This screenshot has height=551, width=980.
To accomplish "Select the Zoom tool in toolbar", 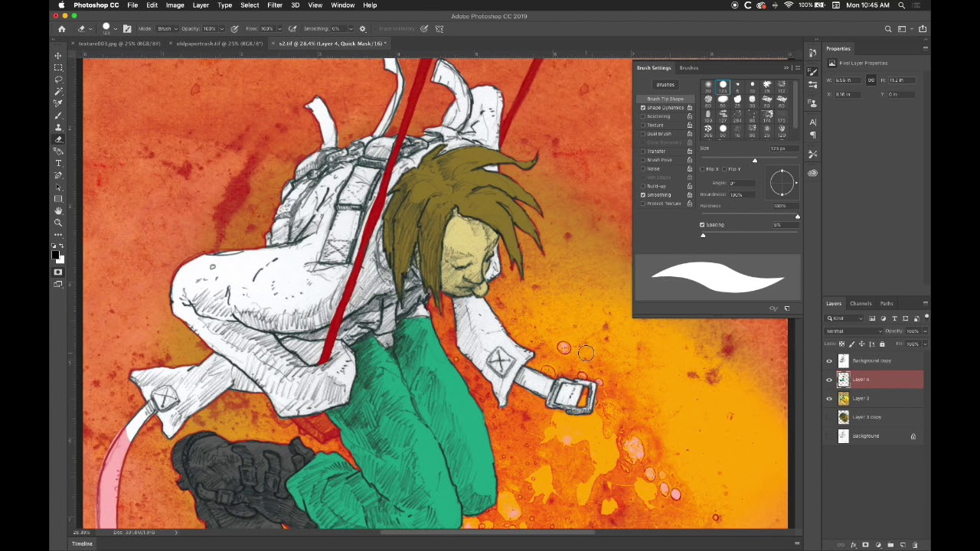I will coord(58,223).
